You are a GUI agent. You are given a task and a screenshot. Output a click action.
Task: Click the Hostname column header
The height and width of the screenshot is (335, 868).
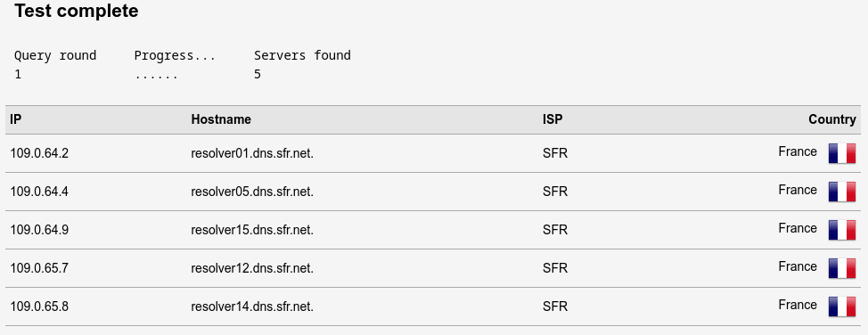point(221,119)
